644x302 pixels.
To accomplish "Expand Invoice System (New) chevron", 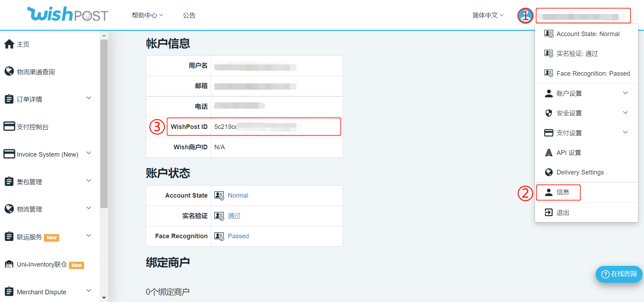I will coord(89,153).
